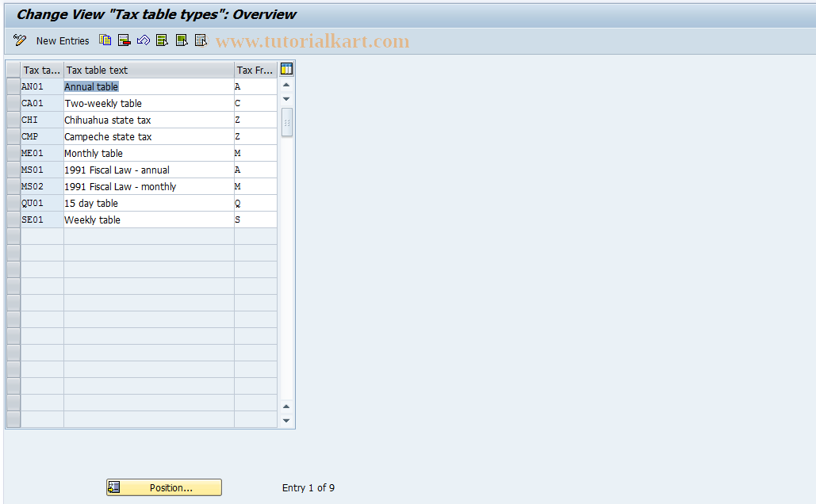Viewport: 816px width, 504px height.
Task: Click page-up arrow at scrollbar bottom
Action: 286,407
